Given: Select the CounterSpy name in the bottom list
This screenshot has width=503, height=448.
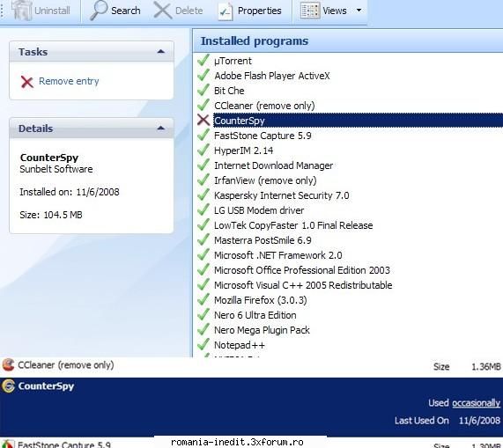Looking at the screenshot, I should [46, 386].
